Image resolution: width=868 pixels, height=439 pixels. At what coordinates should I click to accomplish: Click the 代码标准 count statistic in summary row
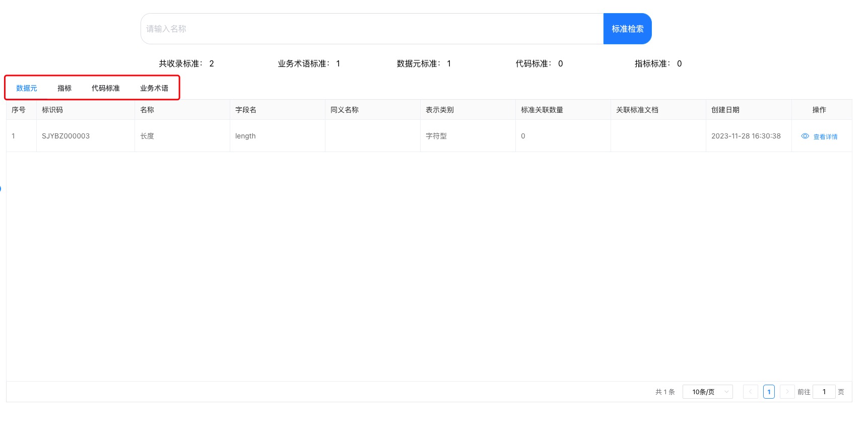point(539,63)
